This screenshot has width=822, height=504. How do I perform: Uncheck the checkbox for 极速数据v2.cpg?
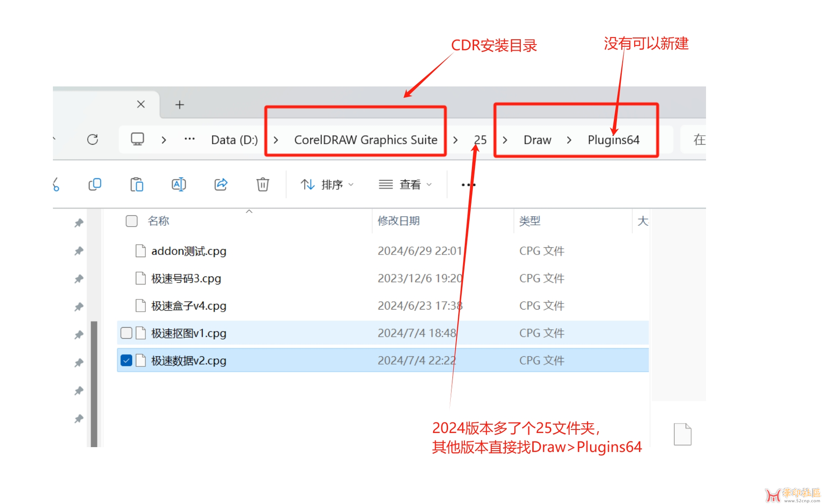(x=126, y=360)
